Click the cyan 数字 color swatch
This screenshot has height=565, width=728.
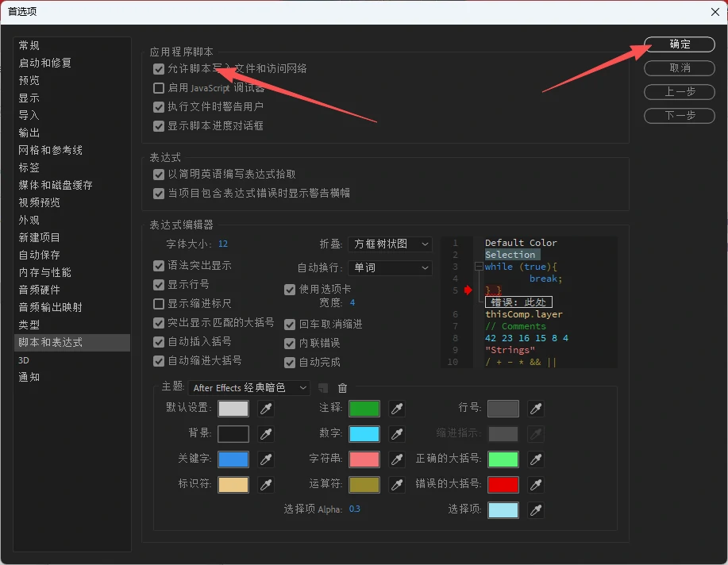click(364, 434)
